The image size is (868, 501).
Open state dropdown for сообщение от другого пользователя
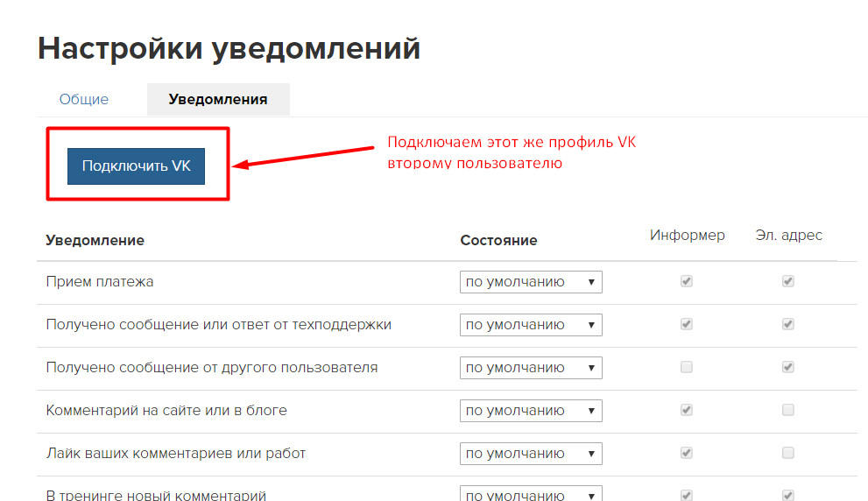[x=531, y=368]
